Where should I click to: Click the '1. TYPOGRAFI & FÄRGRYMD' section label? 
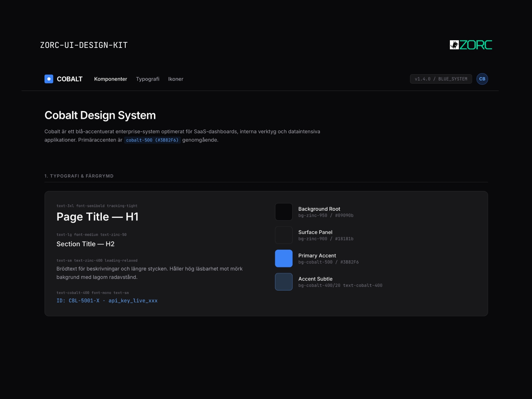(x=79, y=176)
